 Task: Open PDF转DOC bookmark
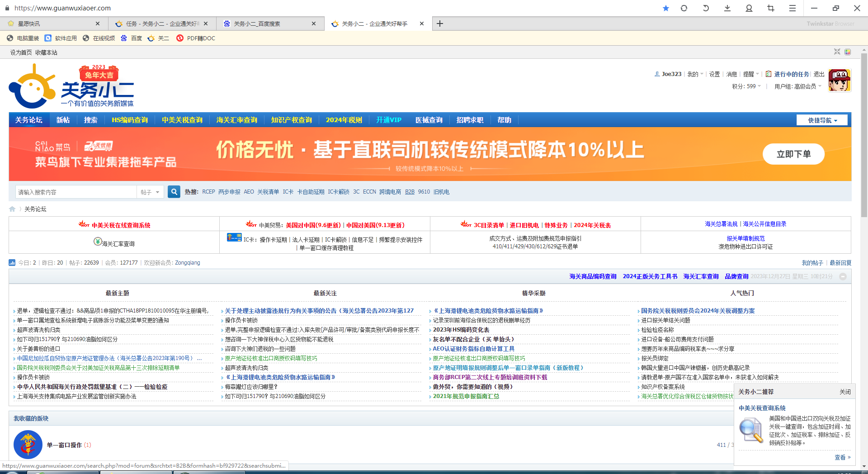click(x=196, y=38)
